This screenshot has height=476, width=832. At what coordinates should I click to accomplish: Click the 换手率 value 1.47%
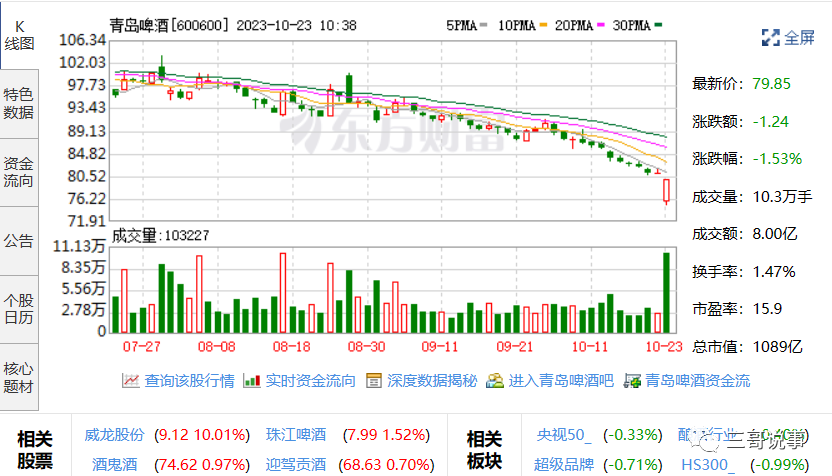coord(774,272)
